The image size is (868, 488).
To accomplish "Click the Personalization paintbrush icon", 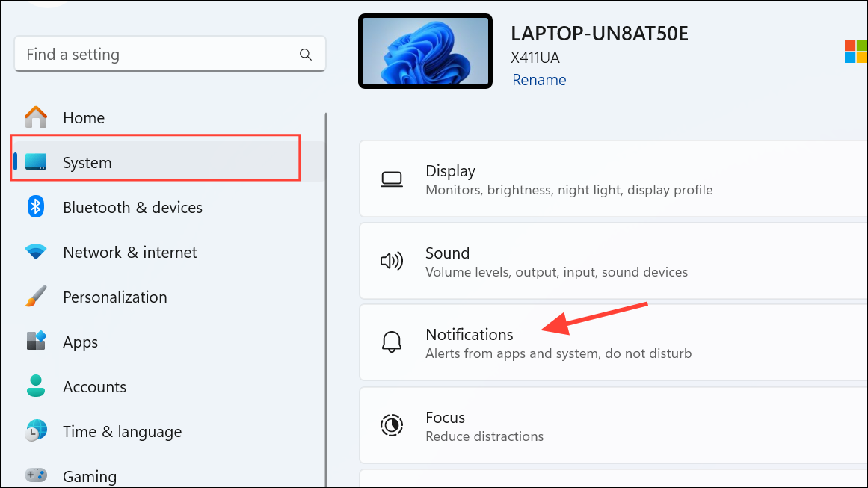I will [x=36, y=297].
